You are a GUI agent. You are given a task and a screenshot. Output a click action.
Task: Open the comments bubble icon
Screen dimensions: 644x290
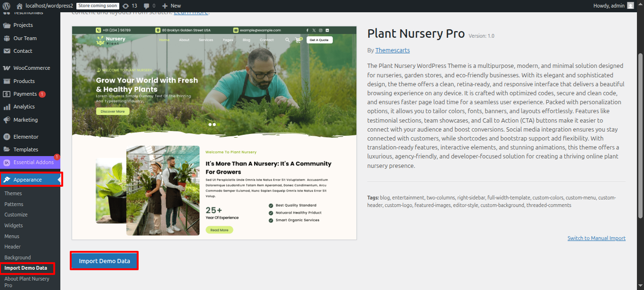(147, 6)
